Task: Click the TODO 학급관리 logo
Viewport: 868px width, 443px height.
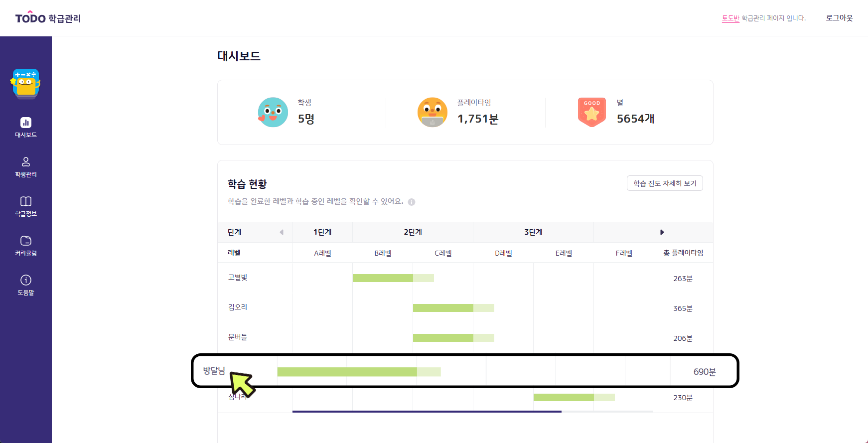Action: [48, 18]
